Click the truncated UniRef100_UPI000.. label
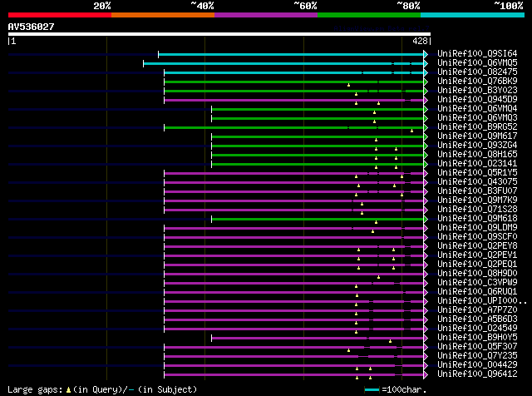 pyautogui.click(x=482, y=301)
